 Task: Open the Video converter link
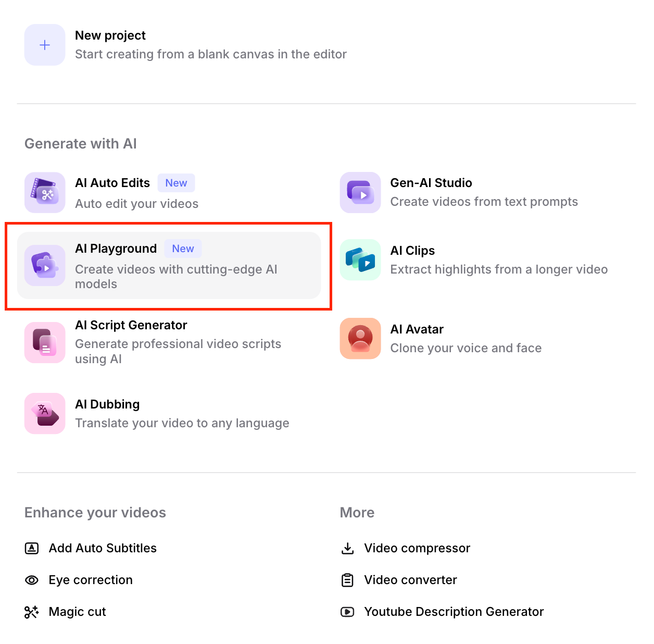tap(410, 580)
